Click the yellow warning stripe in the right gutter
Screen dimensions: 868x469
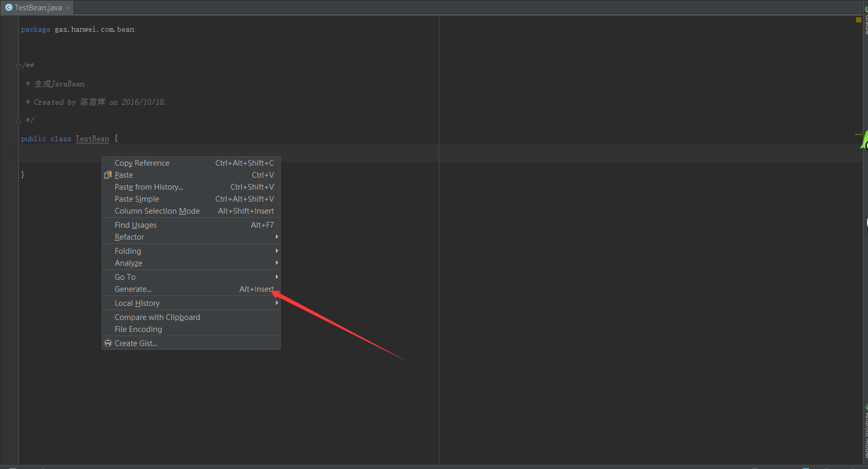point(859,134)
